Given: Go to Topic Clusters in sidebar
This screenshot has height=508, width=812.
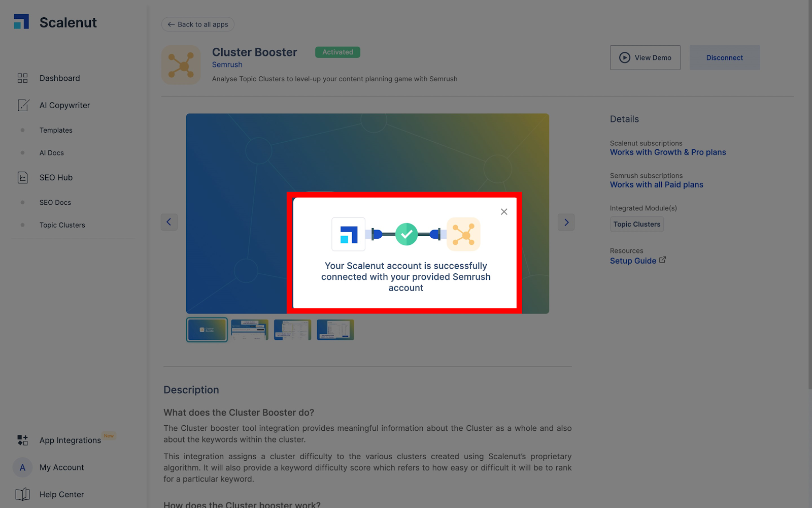Looking at the screenshot, I should pyautogui.click(x=62, y=225).
